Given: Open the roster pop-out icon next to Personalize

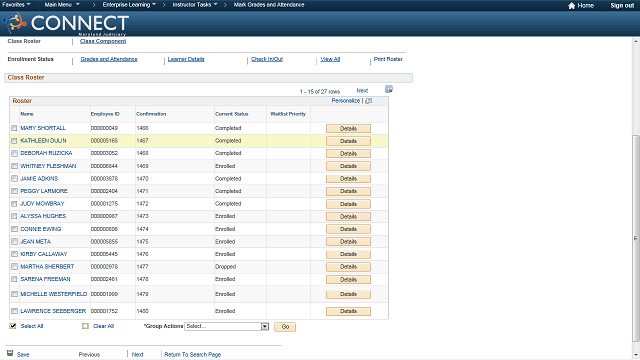Looking at the screenshot, I should (369, 101).
